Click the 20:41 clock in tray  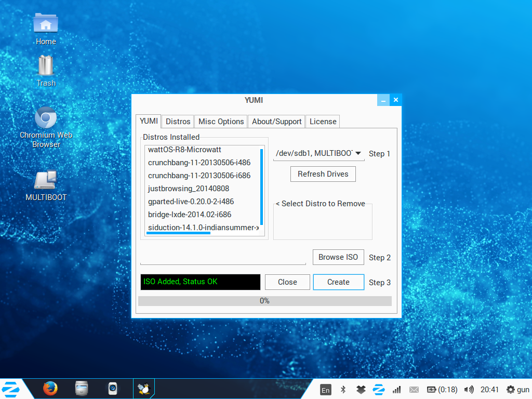point(489,390)
